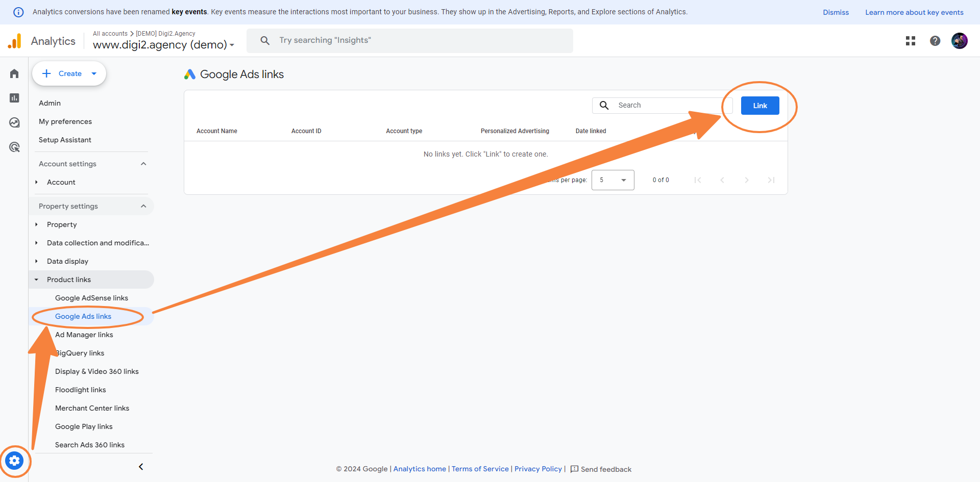Open the Google apps grid icon
The height and width of the screenshot is (482, 980).
(911, 41)
